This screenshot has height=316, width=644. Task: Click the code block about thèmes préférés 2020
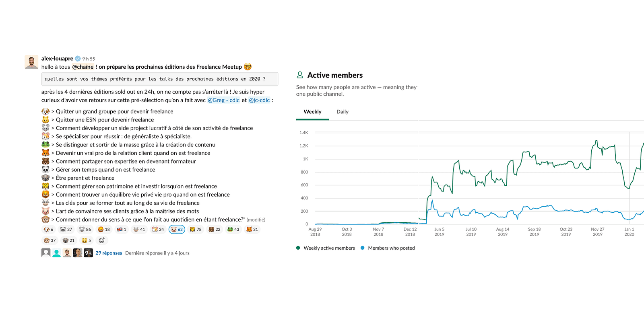pos(160,79)
